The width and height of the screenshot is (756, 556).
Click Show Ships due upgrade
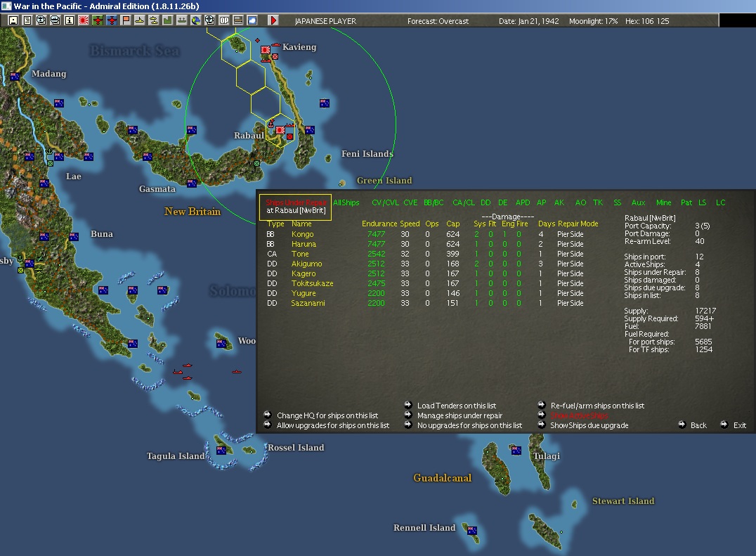[589, 425]
